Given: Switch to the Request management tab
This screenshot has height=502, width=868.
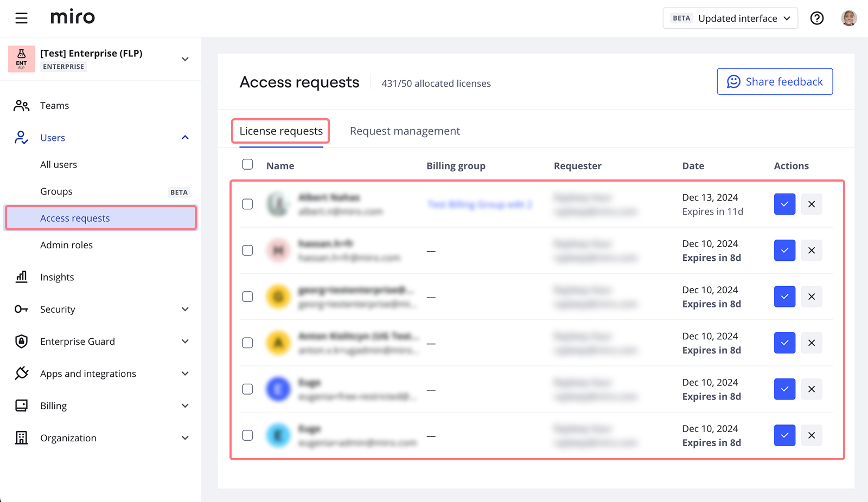Looking at the screenshot, I should [x=405, y=131].
